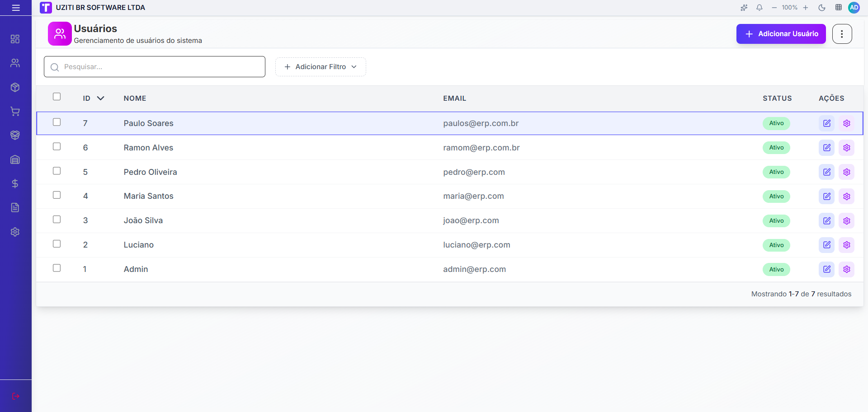Open the dashboard grid icon in sidebar
The height and width of the screenshot is (412, 868).
pyautogui.click(x=15, y=39)
